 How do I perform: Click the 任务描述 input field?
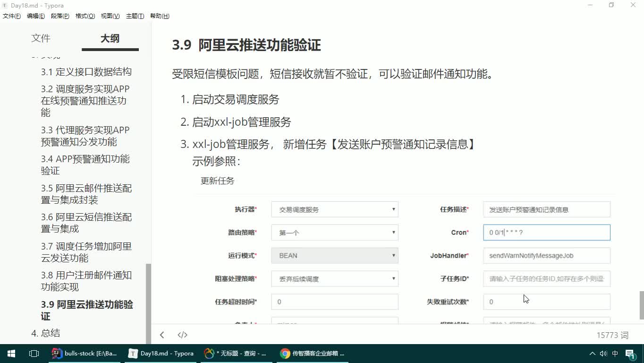click(x=547, y=209)
